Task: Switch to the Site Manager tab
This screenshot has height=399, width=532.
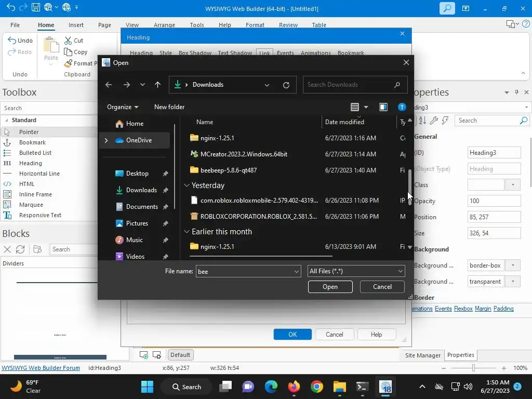Action: click(423, 355)
